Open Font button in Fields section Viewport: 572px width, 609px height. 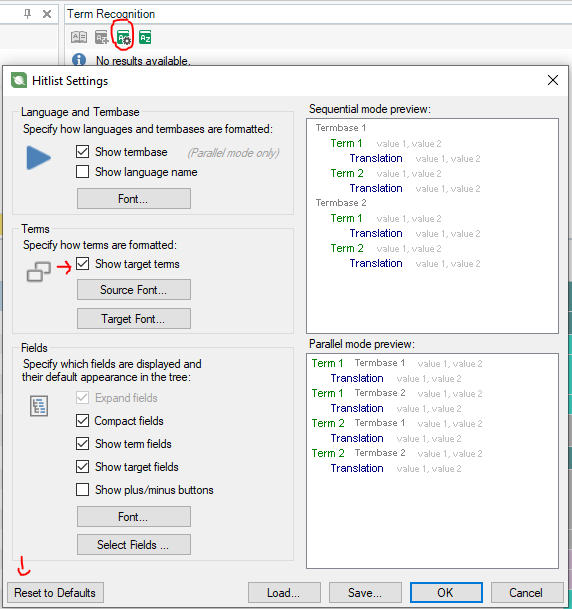pyautogui.click(x=134, y=517)
